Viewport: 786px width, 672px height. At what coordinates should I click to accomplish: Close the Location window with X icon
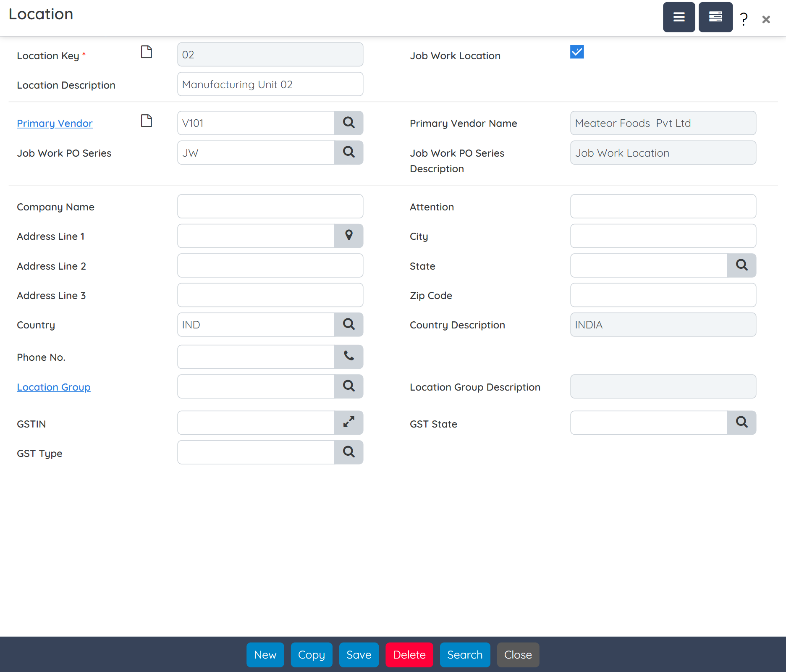coord(766,19)
